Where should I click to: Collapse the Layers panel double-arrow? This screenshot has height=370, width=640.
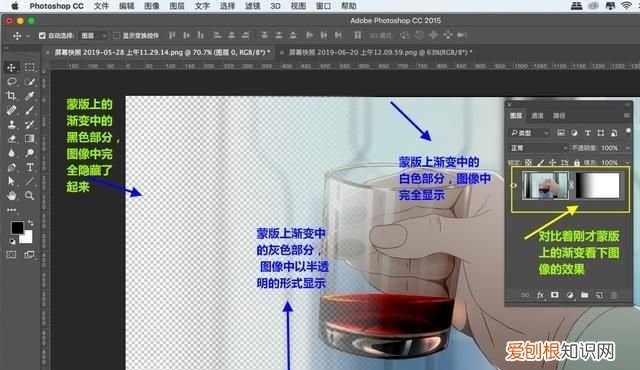tap(627, 105)
